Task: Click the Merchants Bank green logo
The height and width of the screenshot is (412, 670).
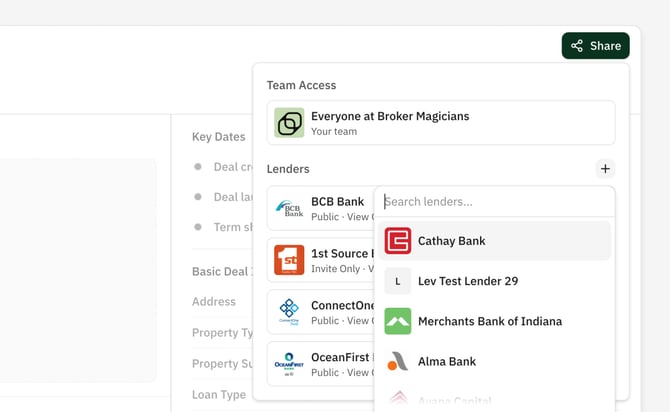Action: pos(397,321)
